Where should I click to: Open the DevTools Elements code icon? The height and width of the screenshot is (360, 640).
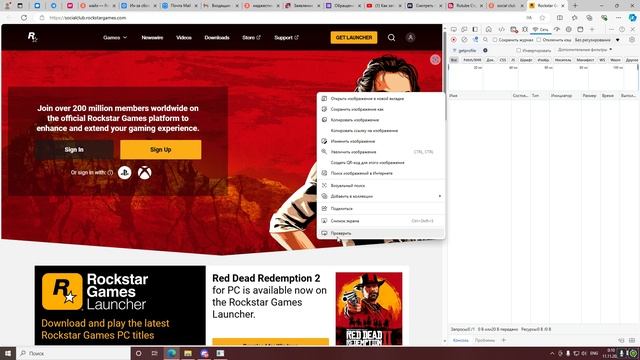click(501, 29)
